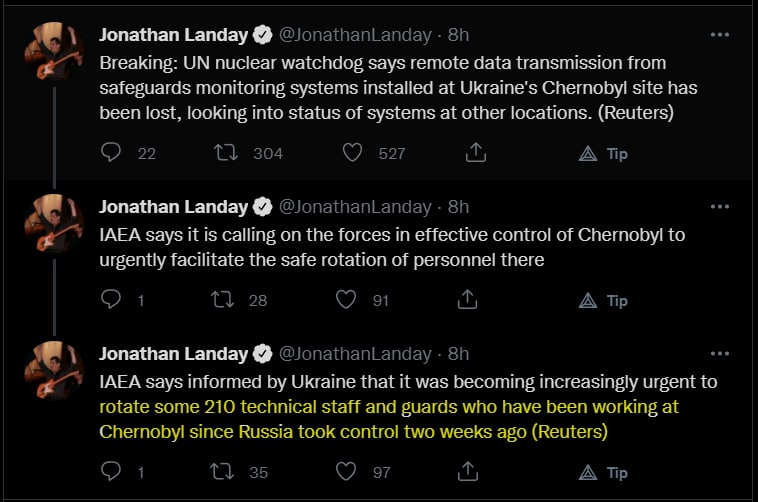Retweet the Breaking UN nuclear watchdog tweet
The width and height of the screenshot is (758, 502).
227,152
